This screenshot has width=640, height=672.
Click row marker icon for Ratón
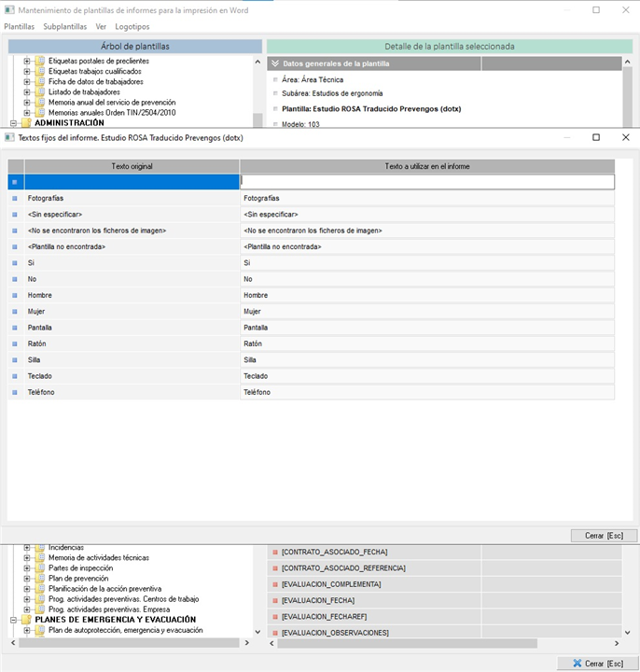pyautogui.click(x=15, y=343)
